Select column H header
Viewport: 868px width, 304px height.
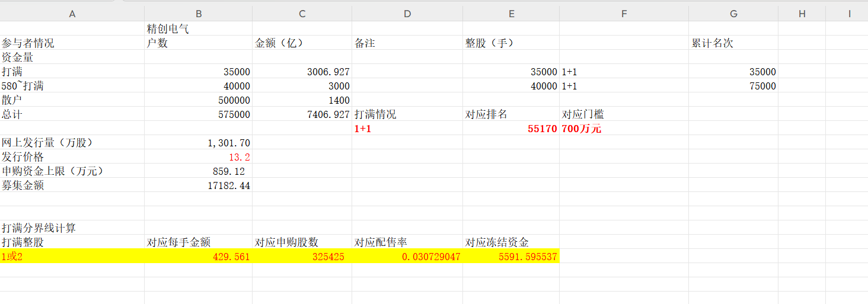802,14
